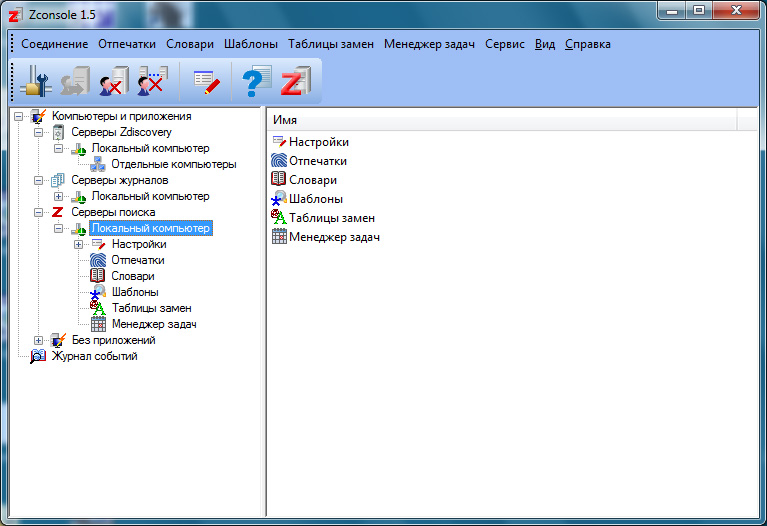The height and width of the screenshot is (526, 767).
Task: Click the fingerprint icon in the tree
Action: coord(98,260)
